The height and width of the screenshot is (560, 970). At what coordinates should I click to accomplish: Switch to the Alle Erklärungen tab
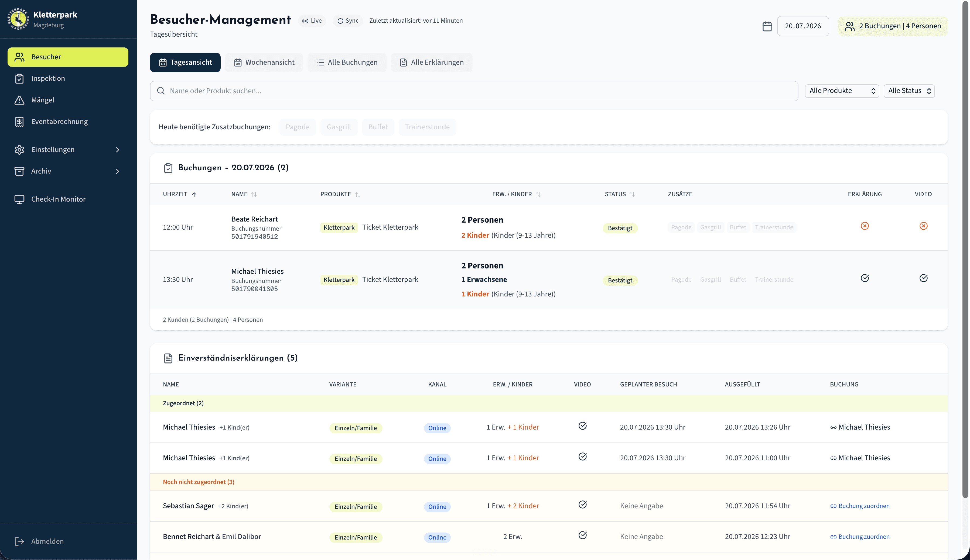(432, 62)
